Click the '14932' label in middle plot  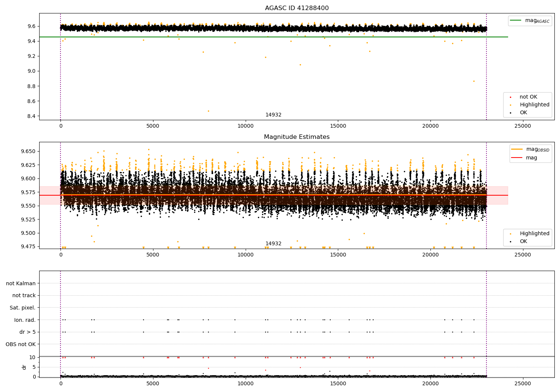coord(273,244)
